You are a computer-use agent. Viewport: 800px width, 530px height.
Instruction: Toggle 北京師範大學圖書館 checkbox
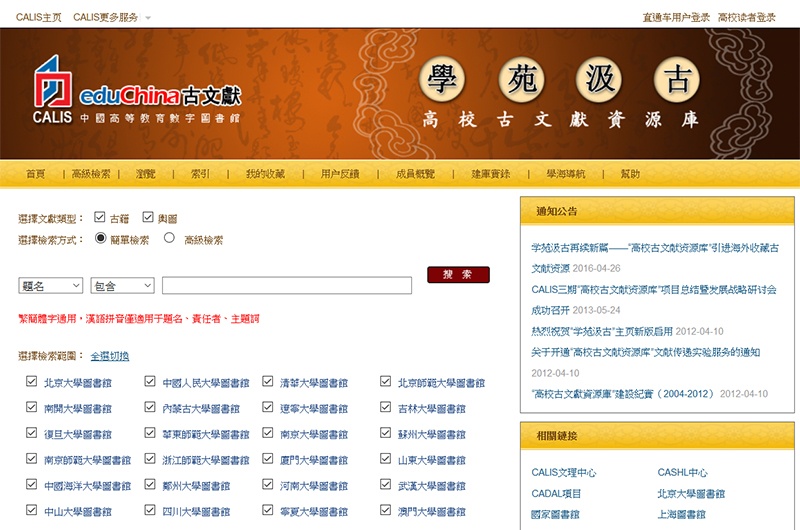pyautogui.click(x=386, y=382)
